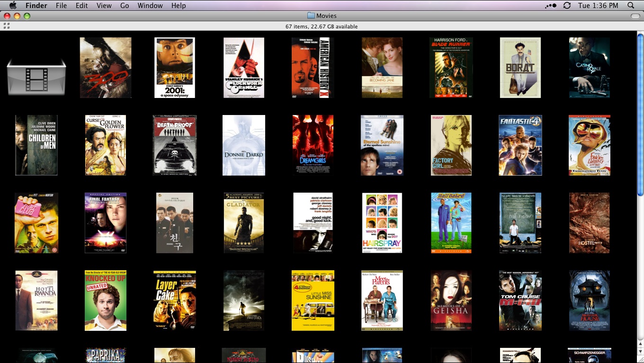This screenshot has width=644, height=363.
Task: Open the File menu
Action: pos(61,6)
